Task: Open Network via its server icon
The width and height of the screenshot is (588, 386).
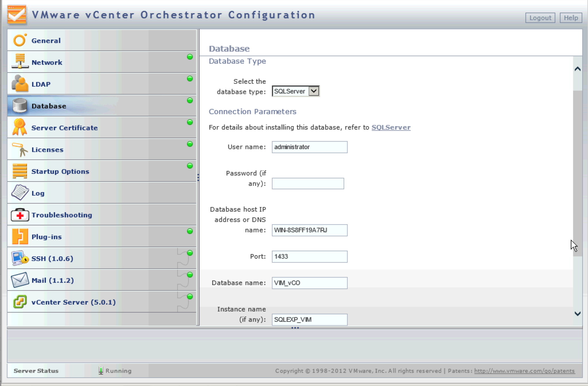Action: click(20, 62)
